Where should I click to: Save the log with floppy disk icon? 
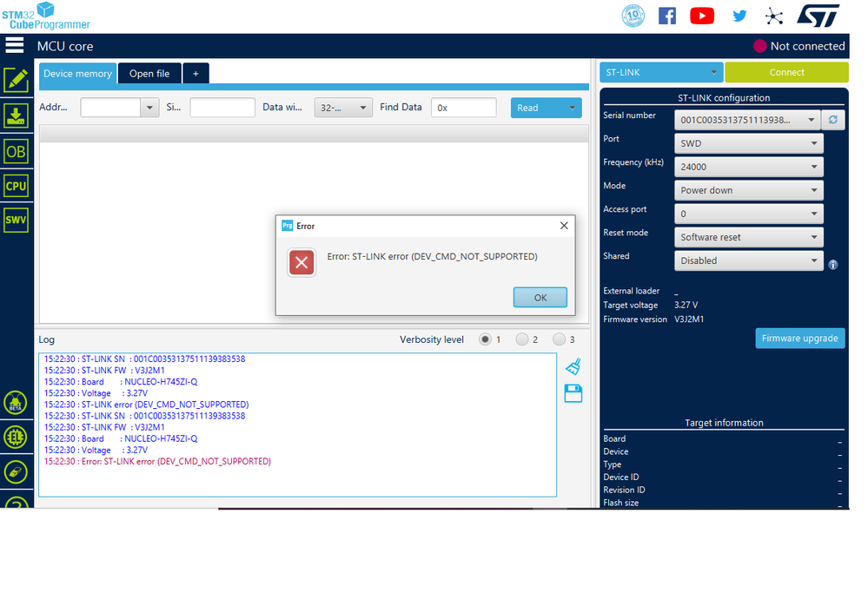pyautogui.click(x=573, y=393)
